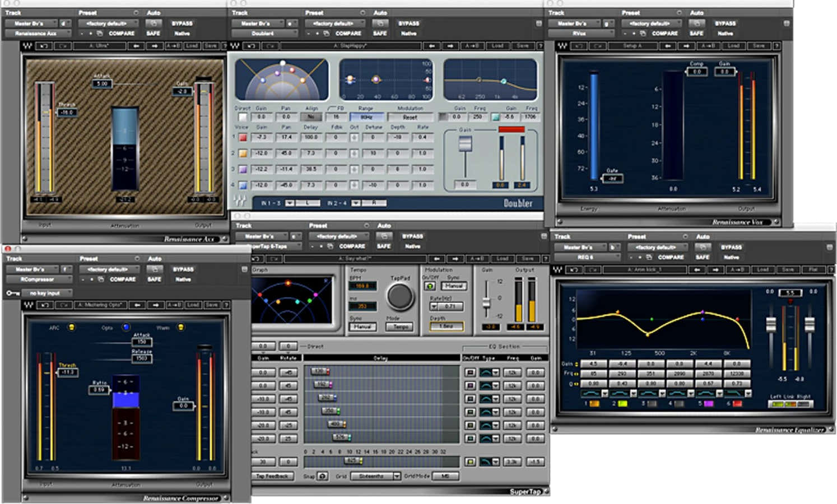Click the SuperTap TapPad round knob

click(400, 296)
